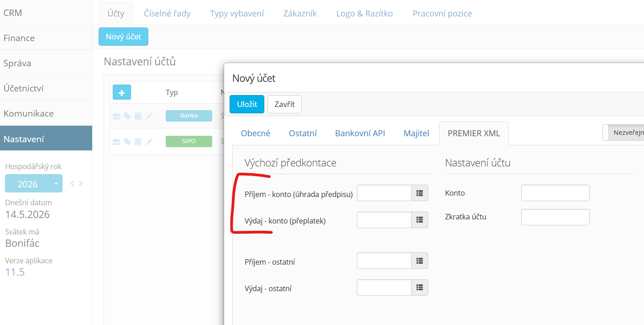The height and width of the screenshot is (325, 644).
Task: Click the Zavřít button
Action: pyautogui.click(x=284, y=104)
